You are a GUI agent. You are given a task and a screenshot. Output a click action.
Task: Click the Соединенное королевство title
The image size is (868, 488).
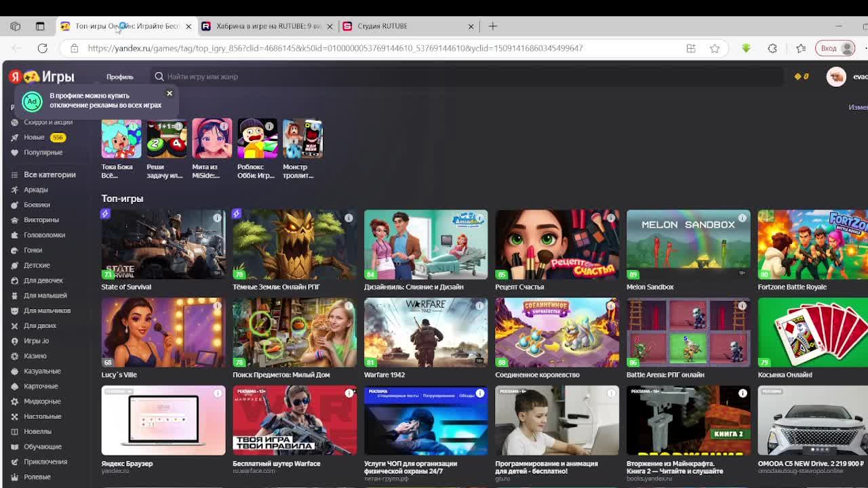[537, 375]
